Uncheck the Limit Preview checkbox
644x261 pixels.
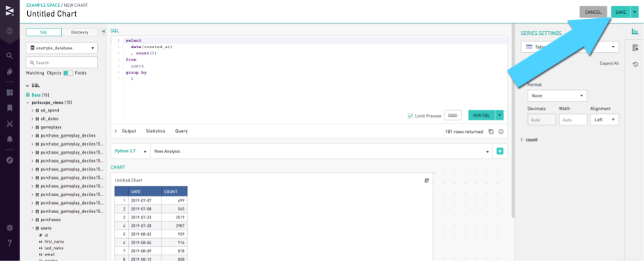pyautogui.click(x=410, y=116)
